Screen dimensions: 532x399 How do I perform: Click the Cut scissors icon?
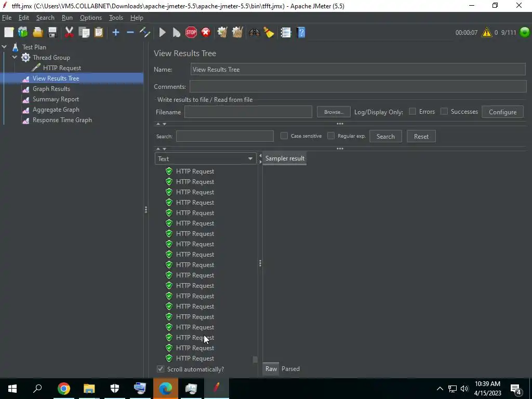point(69,32)
